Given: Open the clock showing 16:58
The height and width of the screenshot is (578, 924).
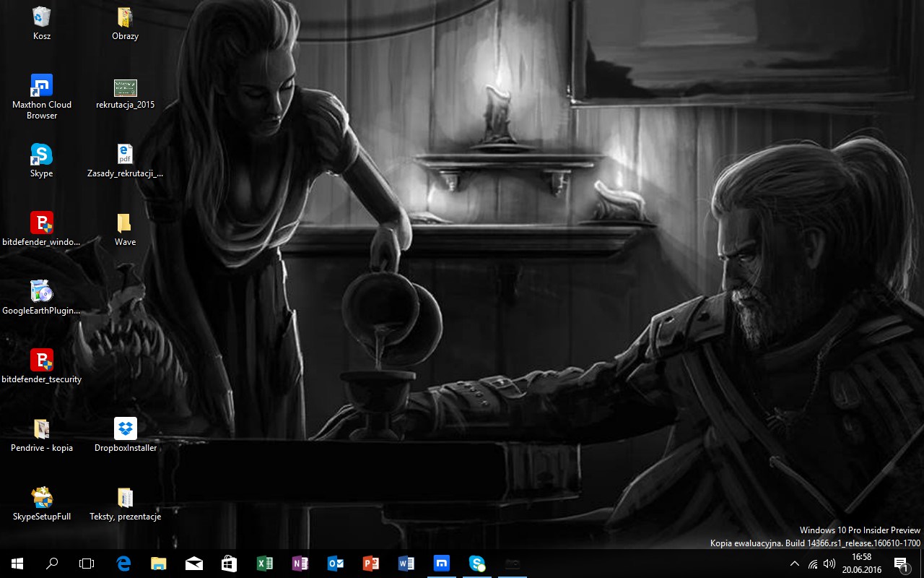Looking at the screenshot, I should (x=862, y=564).
